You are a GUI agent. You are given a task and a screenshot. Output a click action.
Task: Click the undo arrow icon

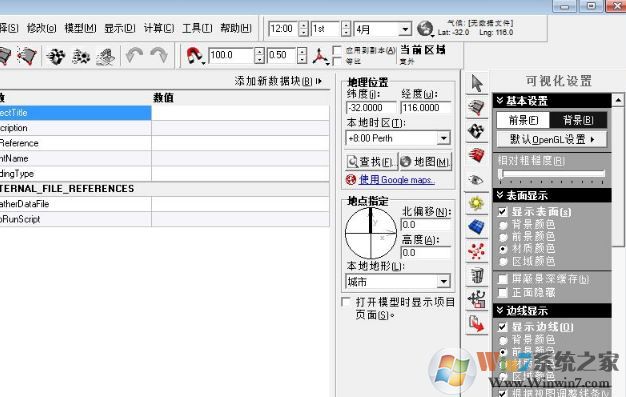pyautogui.click(x=134, y=55)
